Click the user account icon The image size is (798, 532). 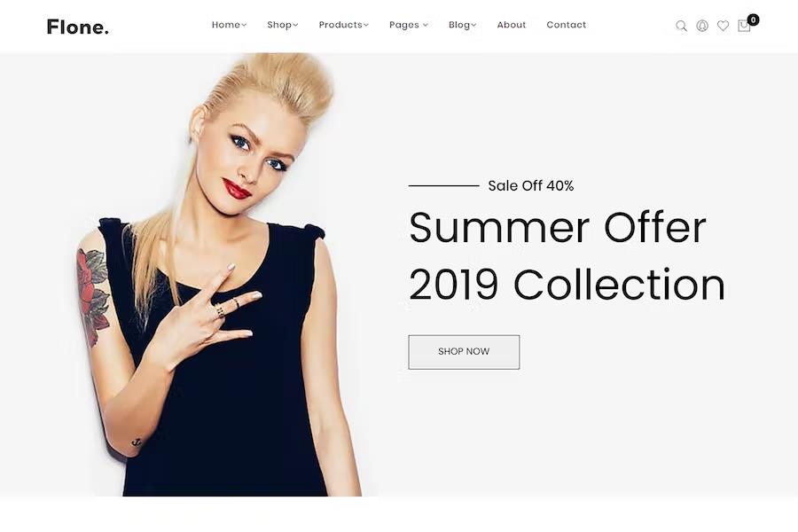pyautogui.click(x=702, y=26)
